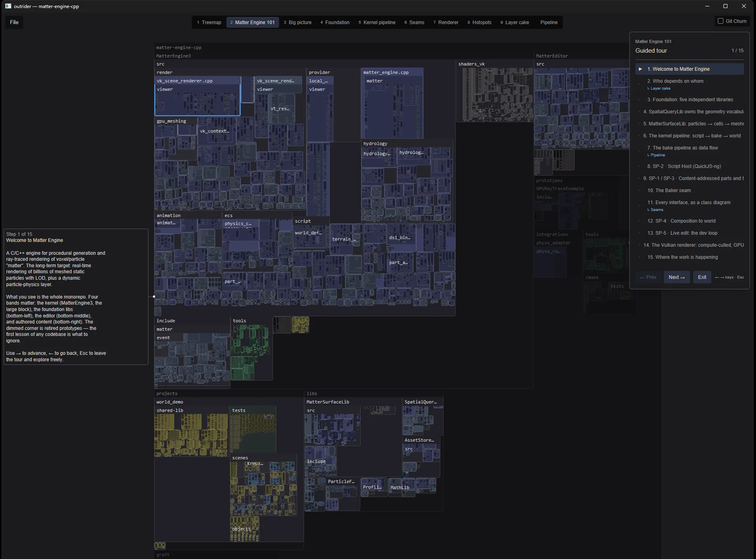Click the terrain block label

[344, 239]
